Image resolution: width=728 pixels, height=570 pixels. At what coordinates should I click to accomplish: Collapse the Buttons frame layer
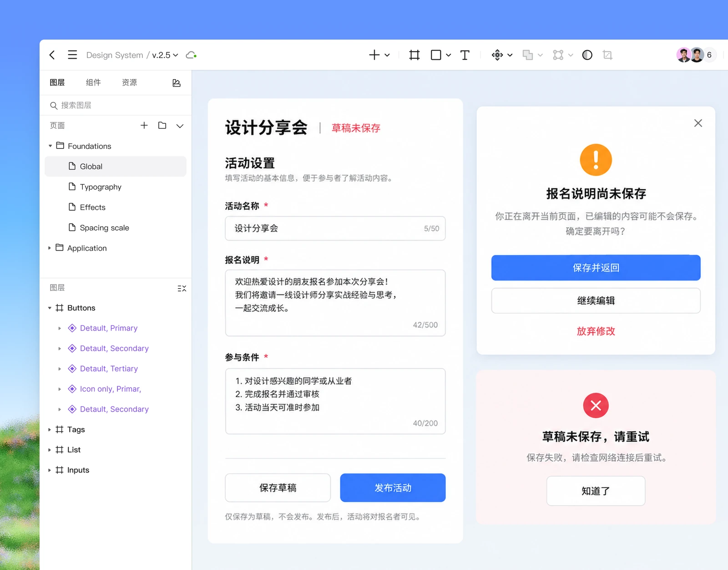click(x=50, y=308)
